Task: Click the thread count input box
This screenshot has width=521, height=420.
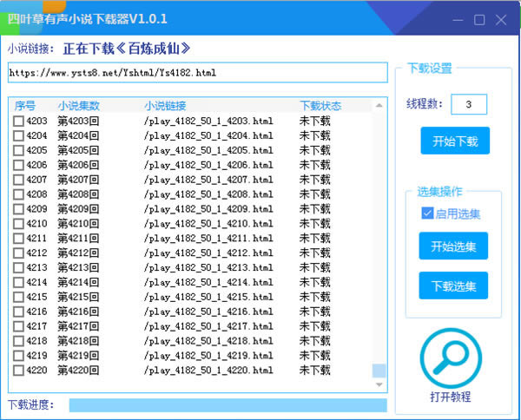Action: coord(469,104)
